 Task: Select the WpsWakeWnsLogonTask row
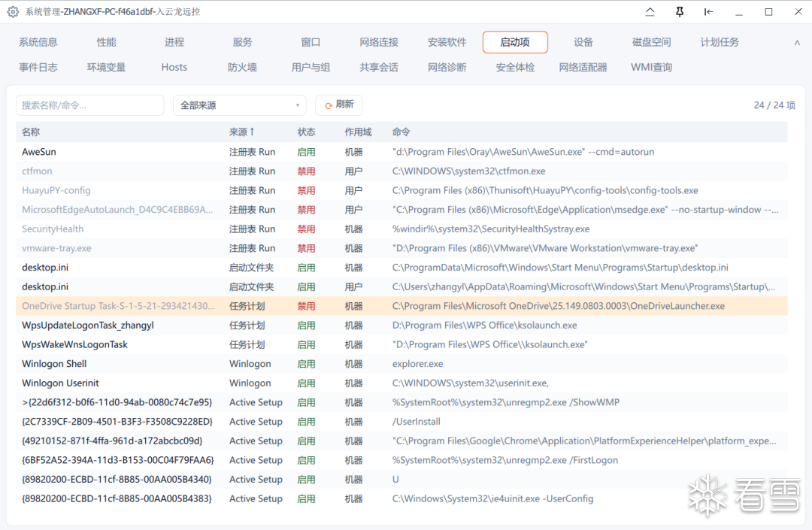pos(401,344)
